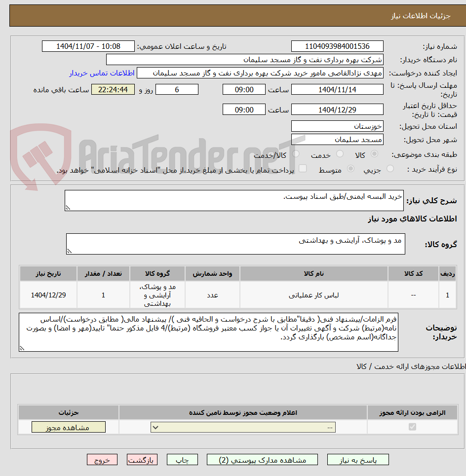Click the table date cell 1404/12/29
466x476 pixels.
(48, 295)
